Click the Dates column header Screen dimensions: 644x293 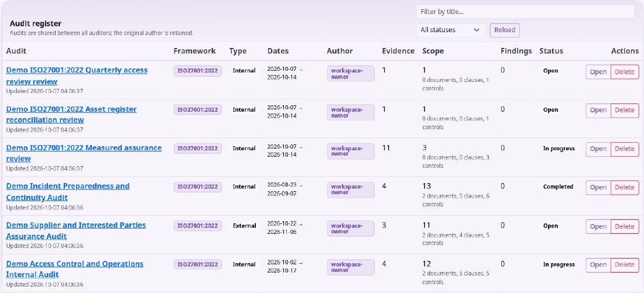(278, 51)
